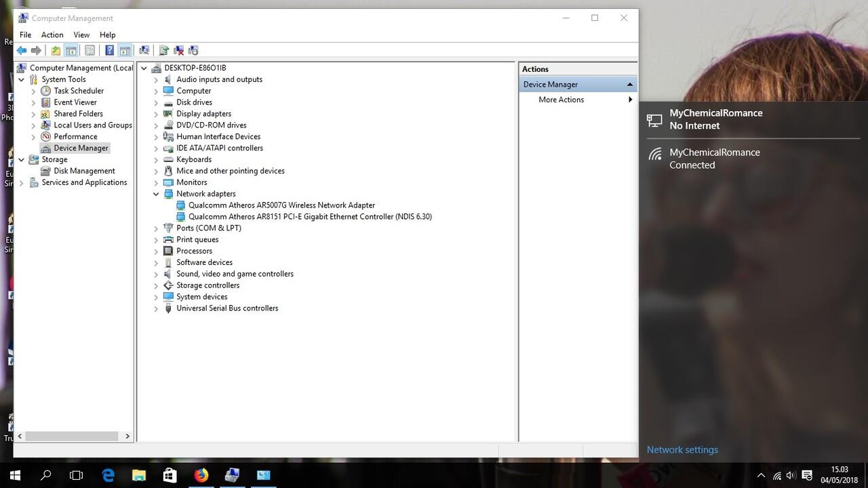Image resolution: width=868 pixels, height=488 pixels.
Task: Click the blue Back arrow in toolbar
Action: [22, 50]
